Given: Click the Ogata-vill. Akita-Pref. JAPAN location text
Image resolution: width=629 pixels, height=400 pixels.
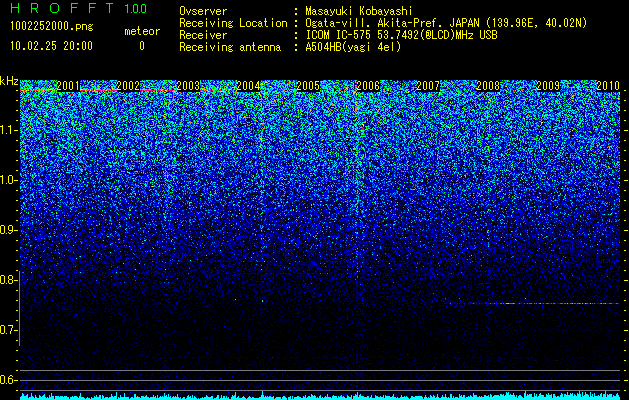Looking at the screenshot, I should pyautogui.click(x=446, y=23).
